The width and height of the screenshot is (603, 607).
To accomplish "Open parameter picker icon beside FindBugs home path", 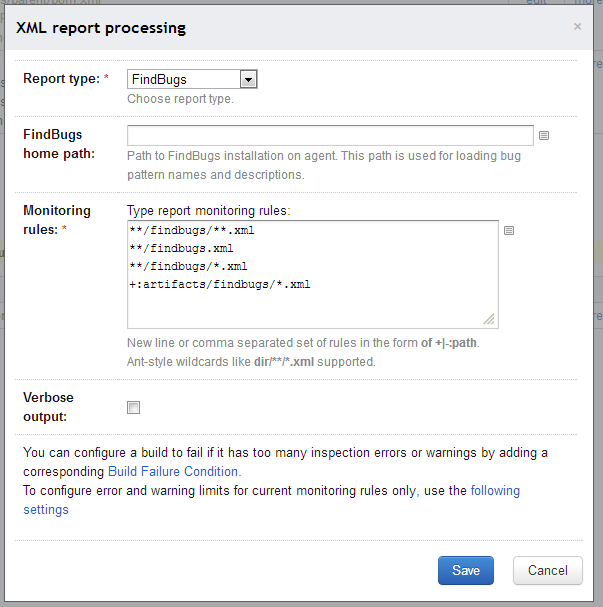I will click(x=544, y=135).
